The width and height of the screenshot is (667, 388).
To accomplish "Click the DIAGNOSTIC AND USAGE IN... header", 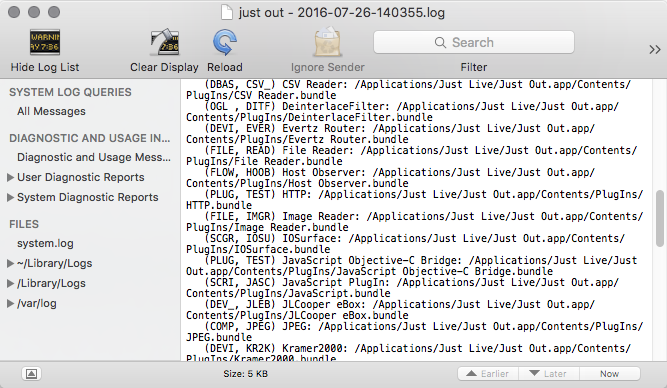I will (89, 138).
